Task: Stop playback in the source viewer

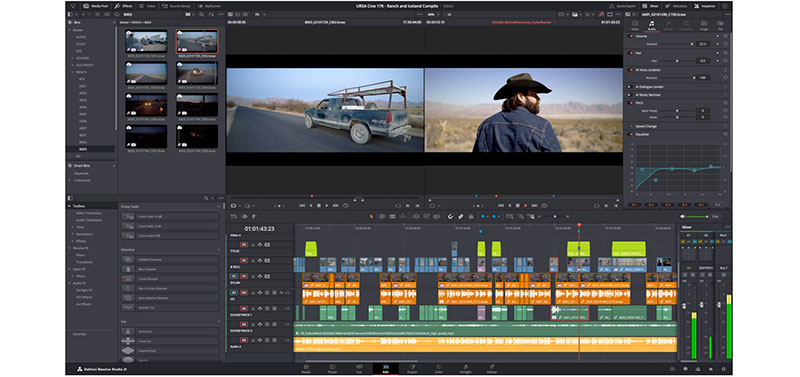Action: 319,206
